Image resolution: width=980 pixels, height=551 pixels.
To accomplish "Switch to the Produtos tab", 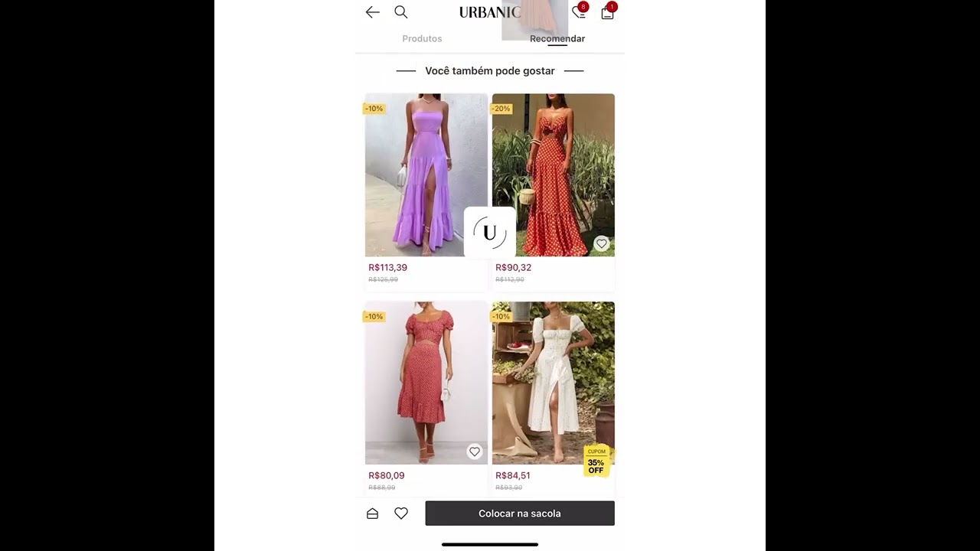I will tap(422, 38).
